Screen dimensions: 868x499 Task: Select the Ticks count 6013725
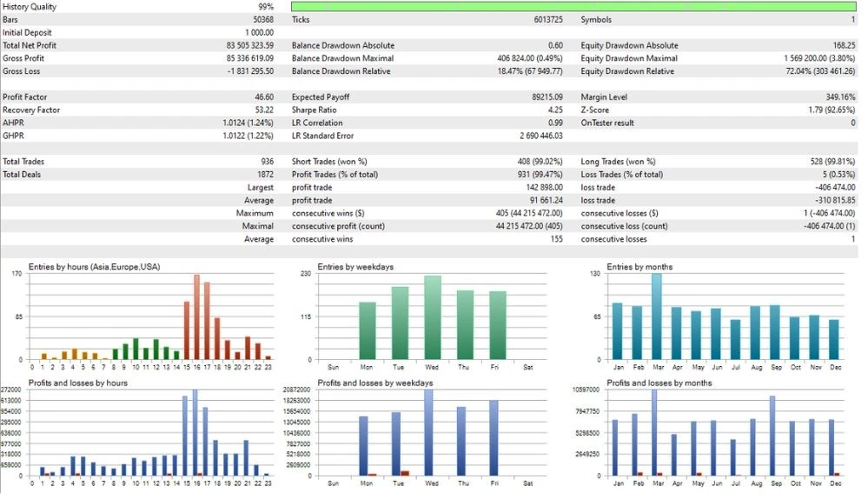coord(548,19)
